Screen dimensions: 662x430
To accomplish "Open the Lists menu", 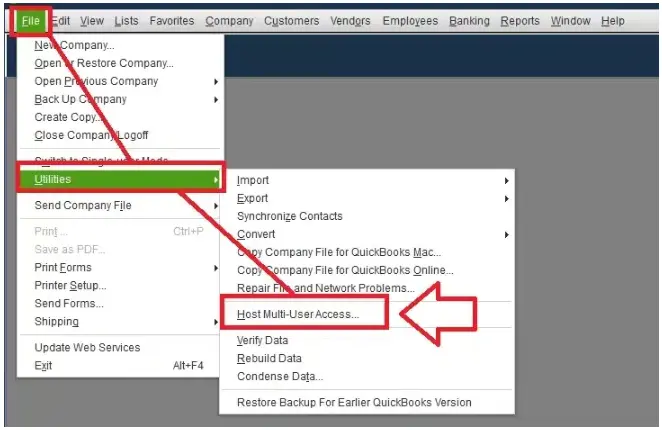I will 126,21.
